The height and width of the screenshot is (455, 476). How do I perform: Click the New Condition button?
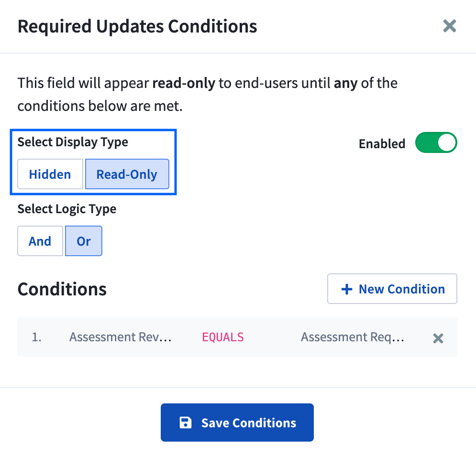[x=392, y=289]
